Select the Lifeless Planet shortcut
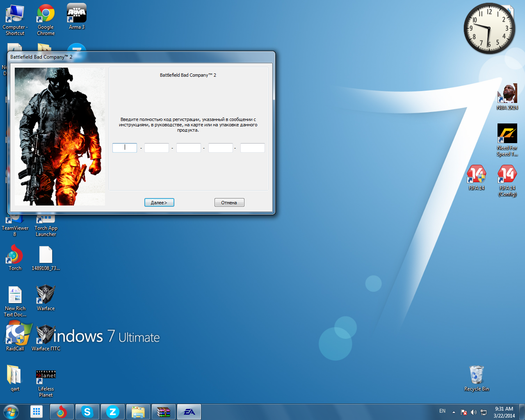The image size is (525, 420). click(46, 384)
